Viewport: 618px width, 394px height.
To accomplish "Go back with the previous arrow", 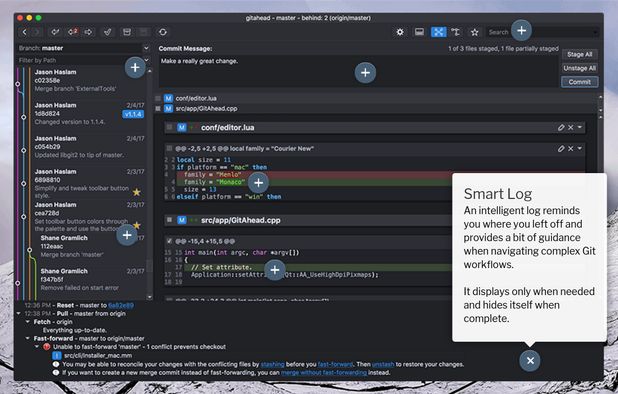I will 24,32.
